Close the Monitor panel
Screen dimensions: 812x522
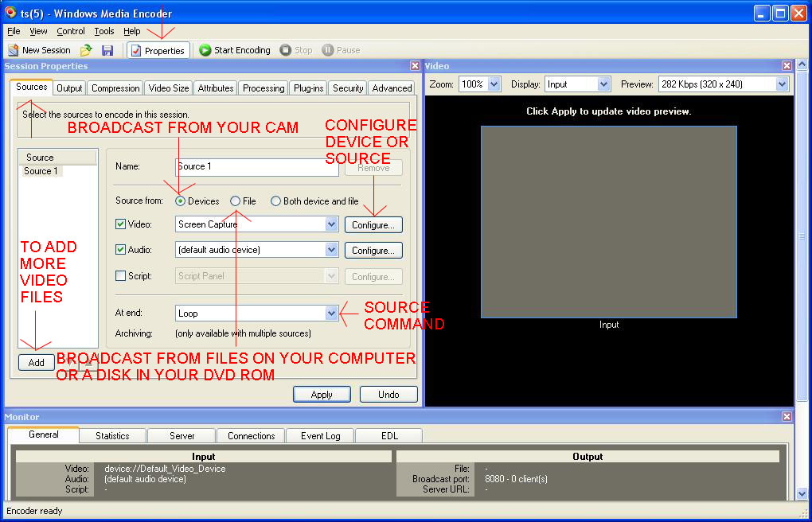coord(787,416)
